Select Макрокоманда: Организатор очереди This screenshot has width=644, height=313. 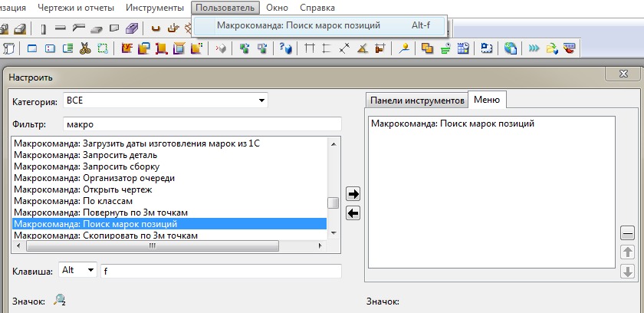click(170, 178)
